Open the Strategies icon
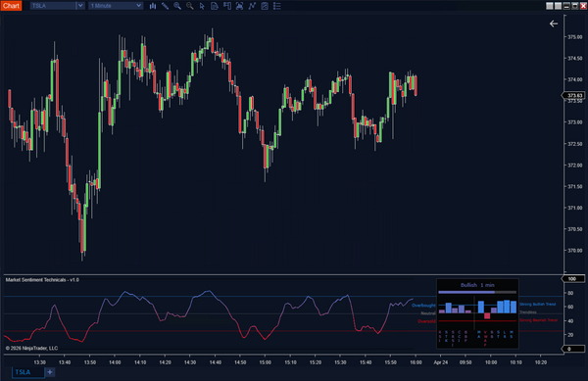588x381 pixels. click(x=265, y=6)
